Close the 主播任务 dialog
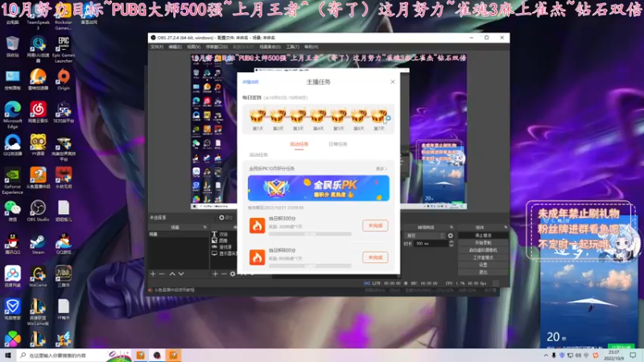This screenshot has height=362, width=644. pyautogui.click(x=393, y=82)
